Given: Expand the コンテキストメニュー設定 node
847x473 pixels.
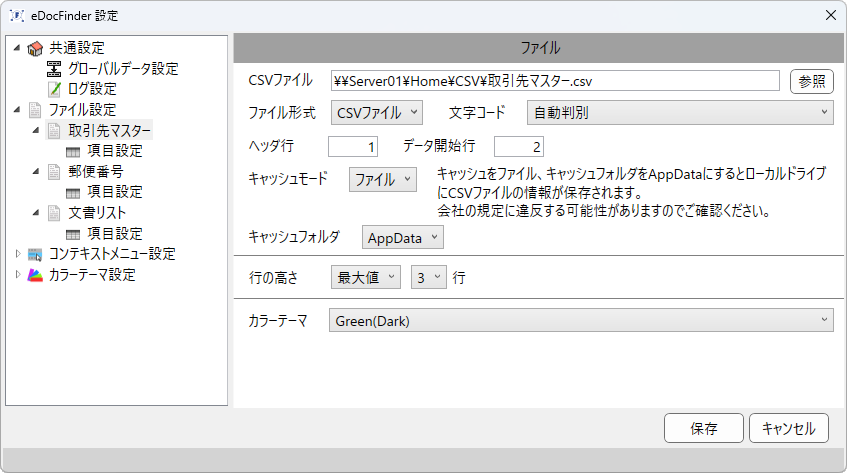Looking at the screenshot, I should pyautogui.click(x=17, y=254).
